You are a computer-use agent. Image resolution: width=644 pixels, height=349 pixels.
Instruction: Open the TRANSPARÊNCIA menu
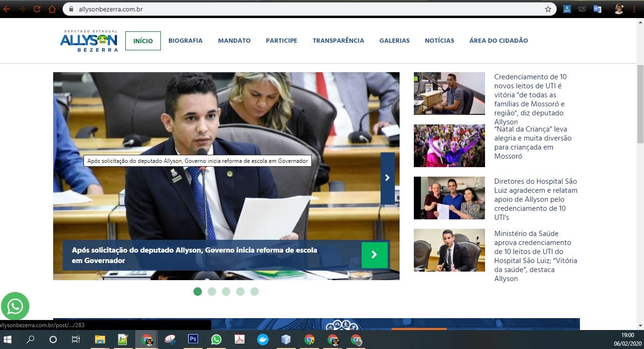pos(338,41)
